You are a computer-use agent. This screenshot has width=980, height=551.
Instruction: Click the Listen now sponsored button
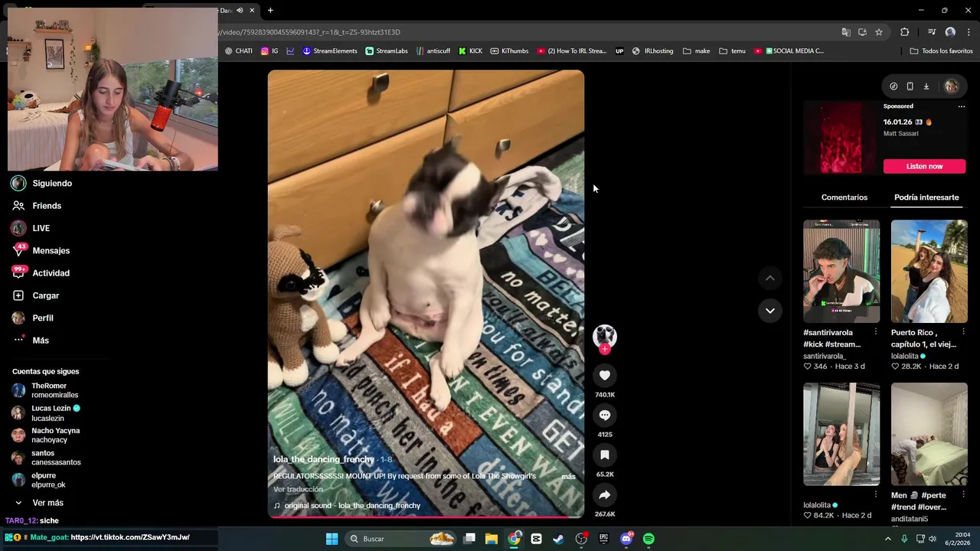pyautogui.click(x=924, y=166)
